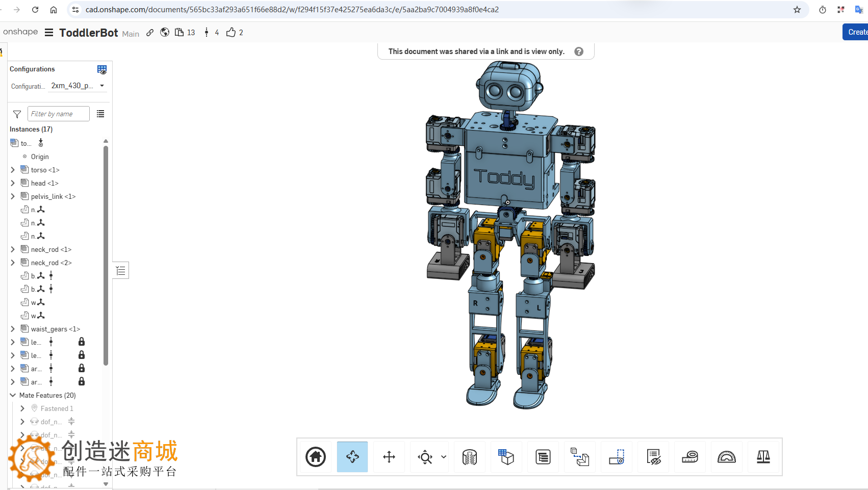The height and width of the screenshot is (490, 868).
Task: Open the section view tool
Action: 470,457
